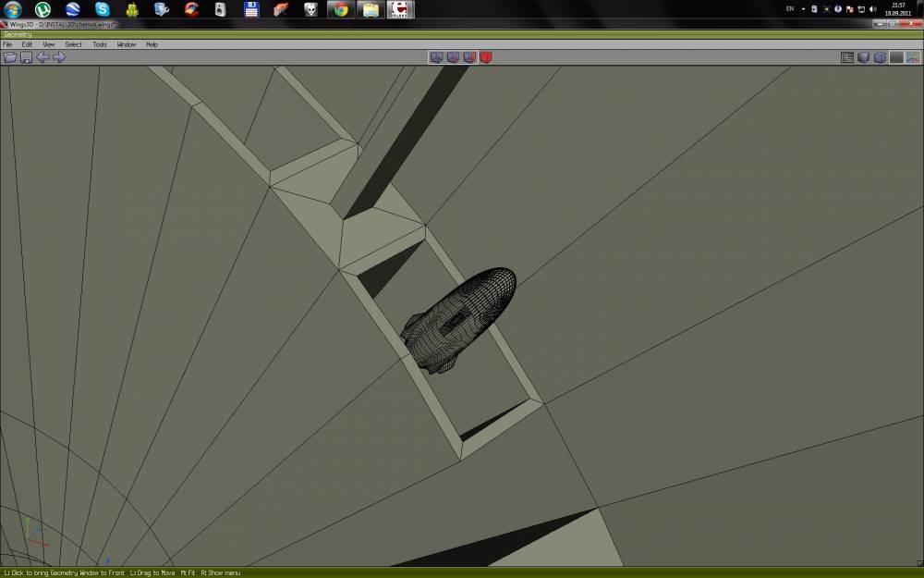Open the orange creature taskbar icon

tap(281, 9)
